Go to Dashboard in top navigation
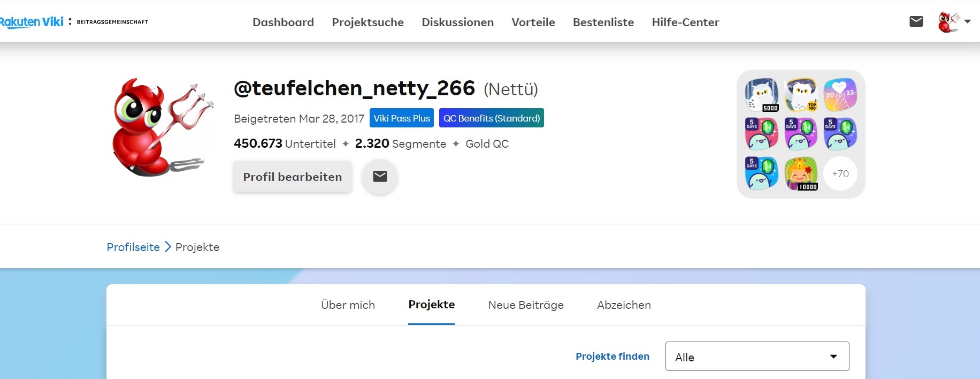The height and width of the screenshot is (379, 980). pos(283,22)
